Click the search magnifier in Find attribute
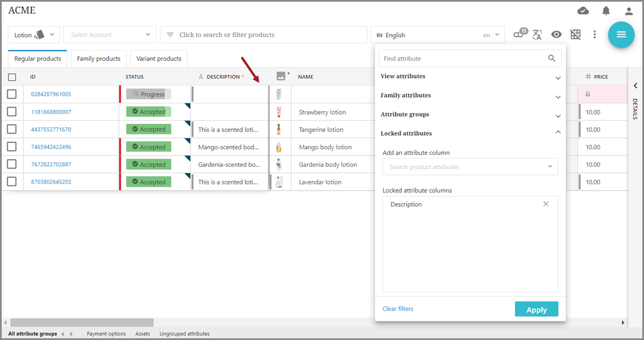The height and width of the screenshot is (340, 644). [x=551, y=58]
